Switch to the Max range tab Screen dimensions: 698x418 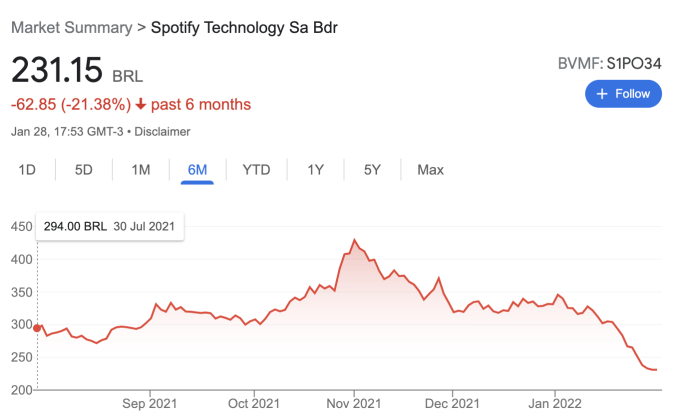(x=430, y=170)
